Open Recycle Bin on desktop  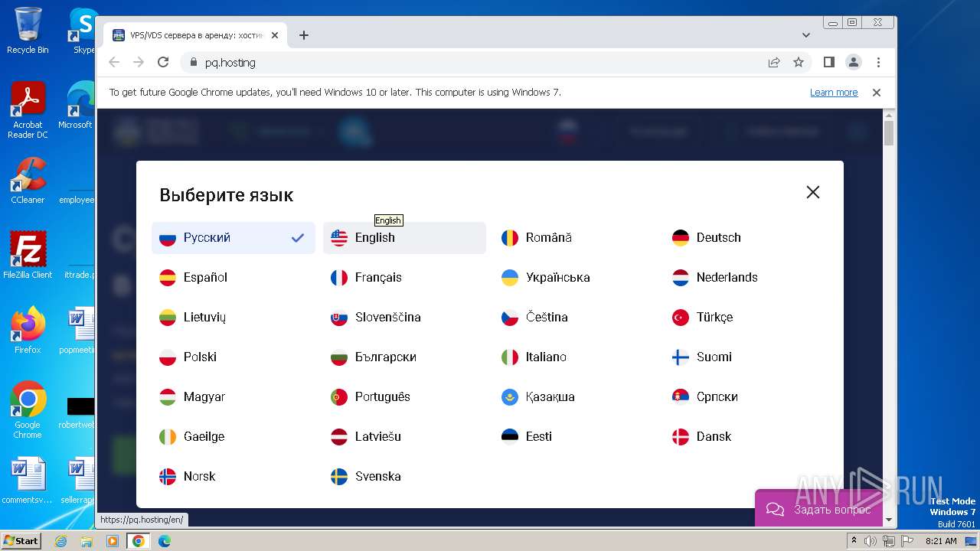coord(28,31)
